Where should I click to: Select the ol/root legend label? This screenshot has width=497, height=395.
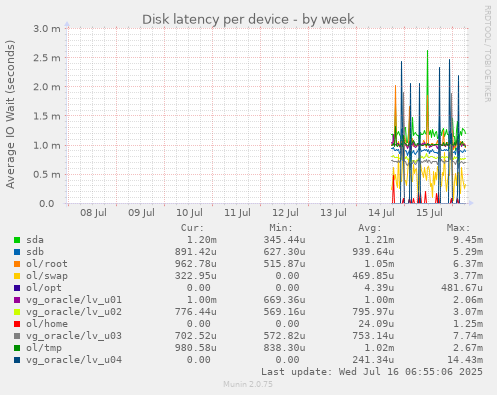click(x=47, y=264)
